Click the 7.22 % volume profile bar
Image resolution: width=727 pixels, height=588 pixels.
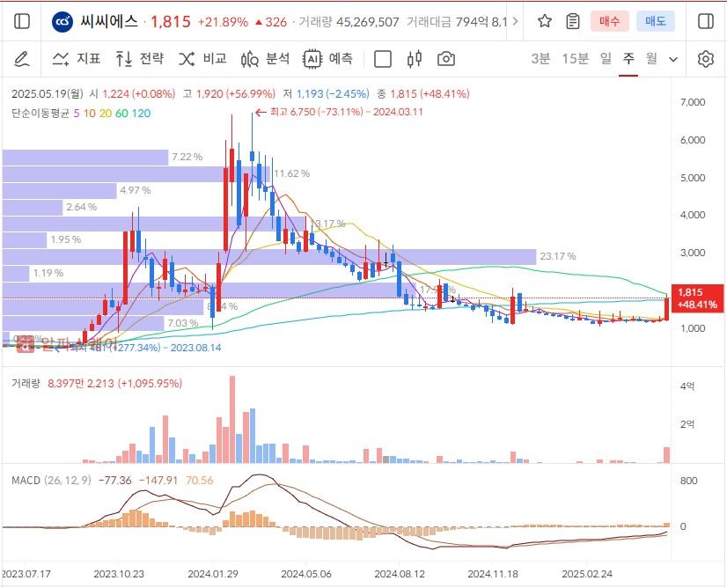85,158
